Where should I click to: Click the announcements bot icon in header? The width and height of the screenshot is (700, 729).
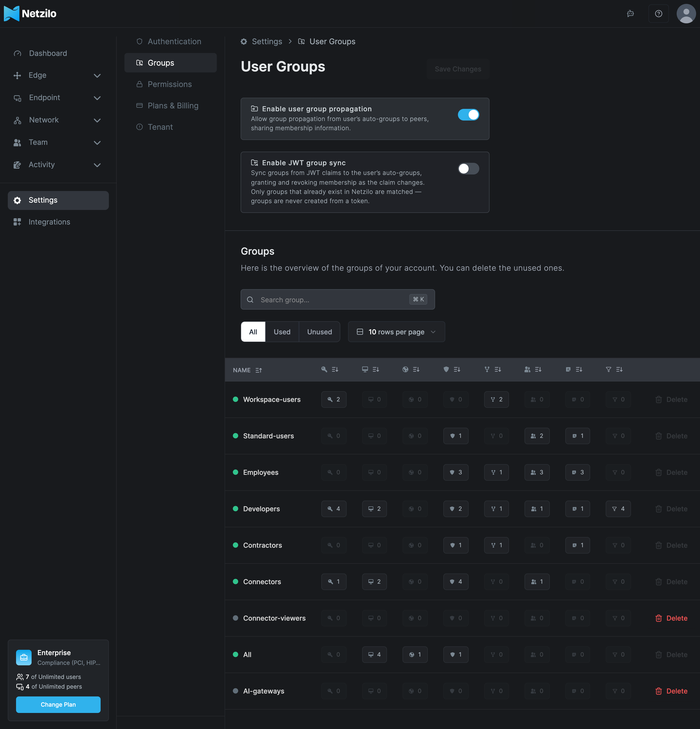pos(630,14)
